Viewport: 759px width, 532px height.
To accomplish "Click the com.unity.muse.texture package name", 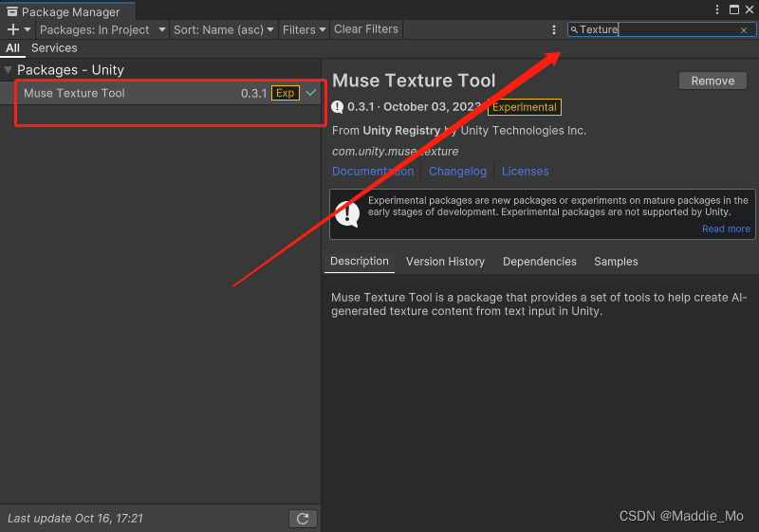I will pyautogui.click(x=395, y=152).
